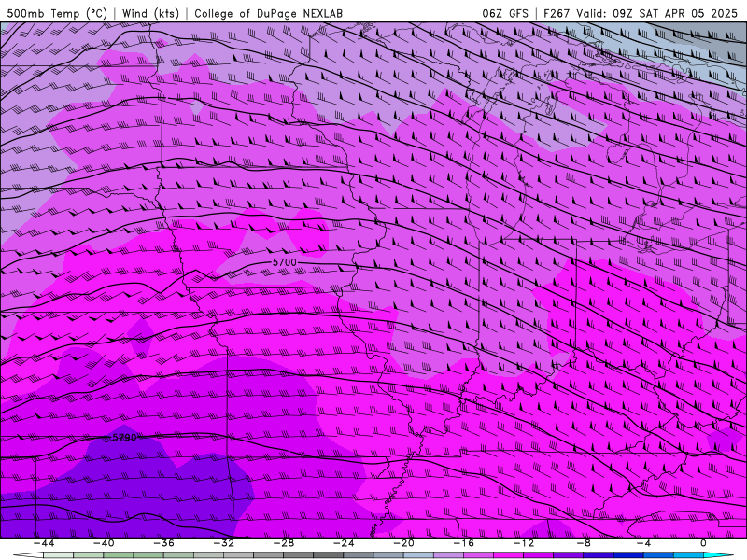747x560 pixels.
Task: Click the -20 colorbar tick label
Action: tap(403, 543)
